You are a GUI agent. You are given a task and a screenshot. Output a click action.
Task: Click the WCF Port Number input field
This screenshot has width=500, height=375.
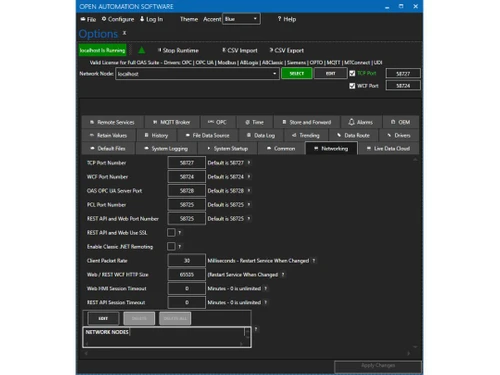187,177
